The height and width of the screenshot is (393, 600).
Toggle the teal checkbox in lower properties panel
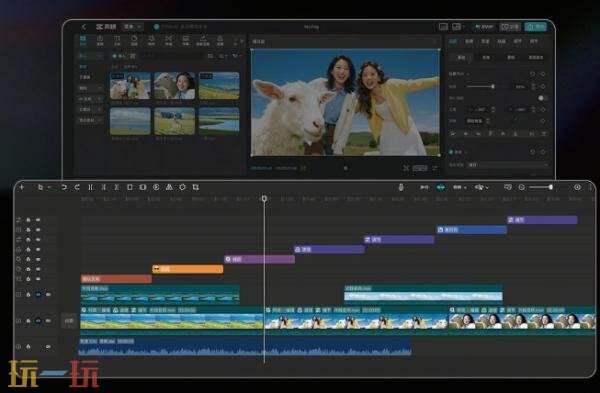pos(451,152)
